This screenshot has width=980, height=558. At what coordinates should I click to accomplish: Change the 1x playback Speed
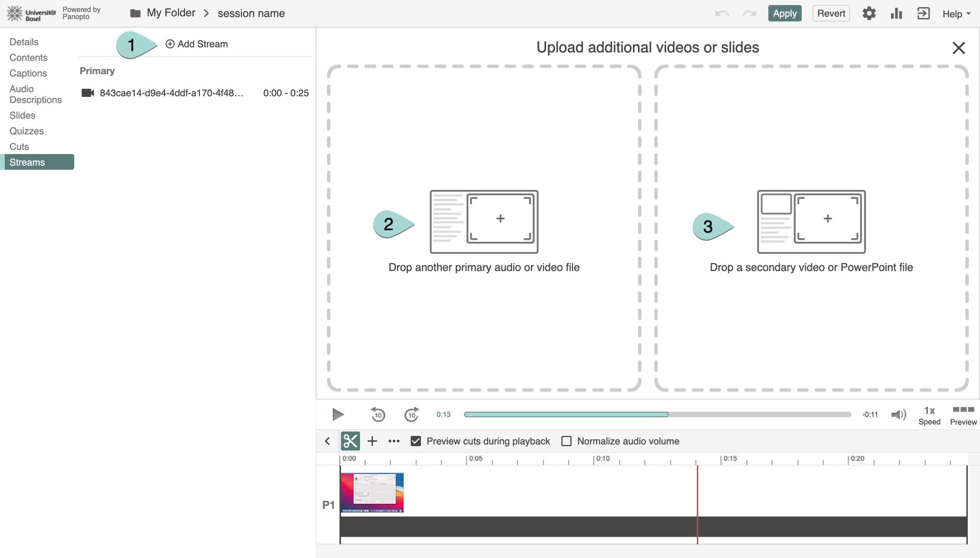tap(929, 415)
